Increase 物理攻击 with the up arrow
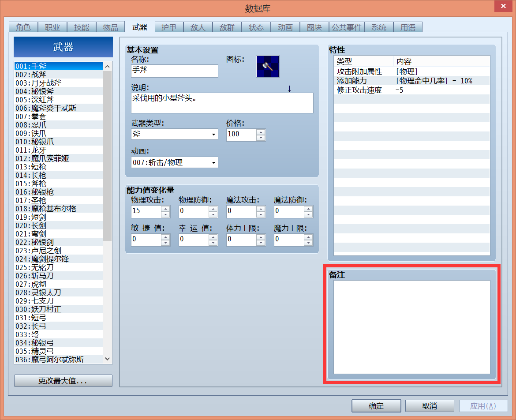Viewport: 516px width, 420px height. pos(165,209)
